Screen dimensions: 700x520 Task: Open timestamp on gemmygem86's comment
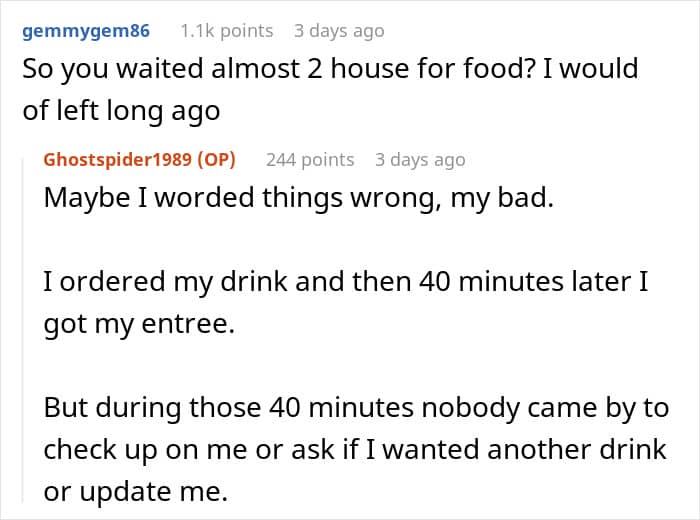pos(339,31)
